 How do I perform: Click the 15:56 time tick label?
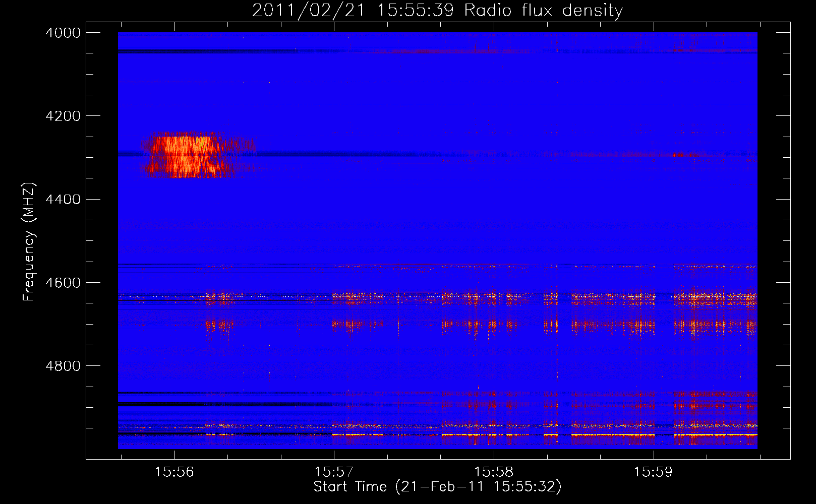(x=174, y=472)
